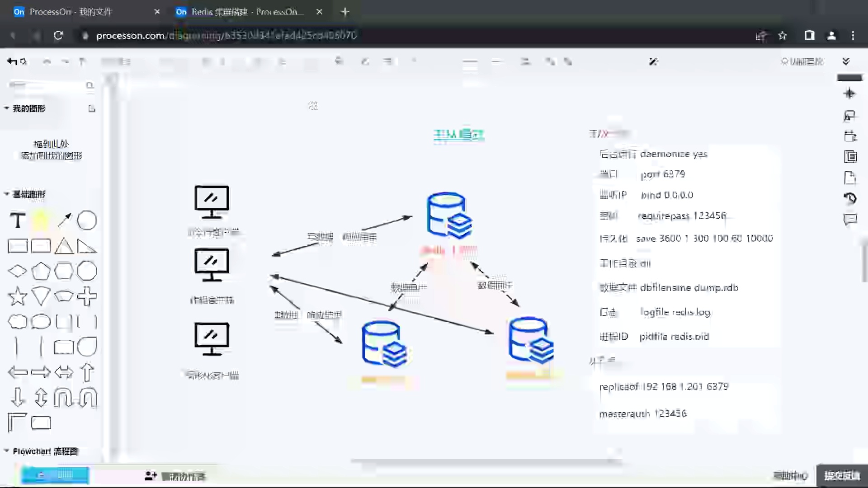The width and height of the screenshot is (868, 488).
Task: Bookmark the page with the star icon
Action: (783, 36)
